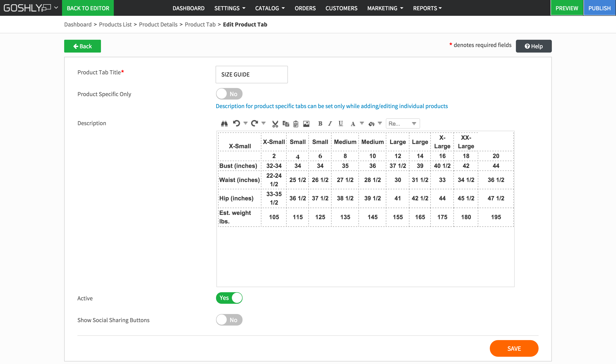Go to the CUSTOMERS page

coord(341,8)
